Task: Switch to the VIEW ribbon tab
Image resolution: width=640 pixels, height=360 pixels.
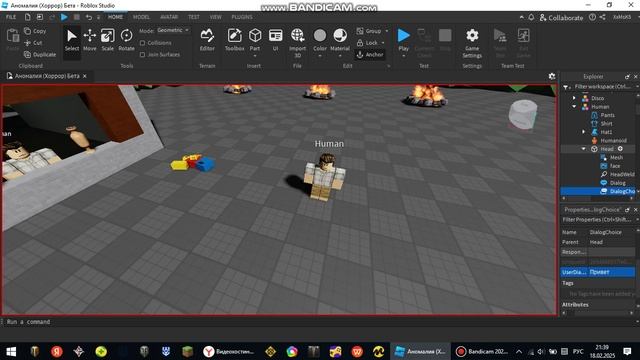Action: click(216, 17)
